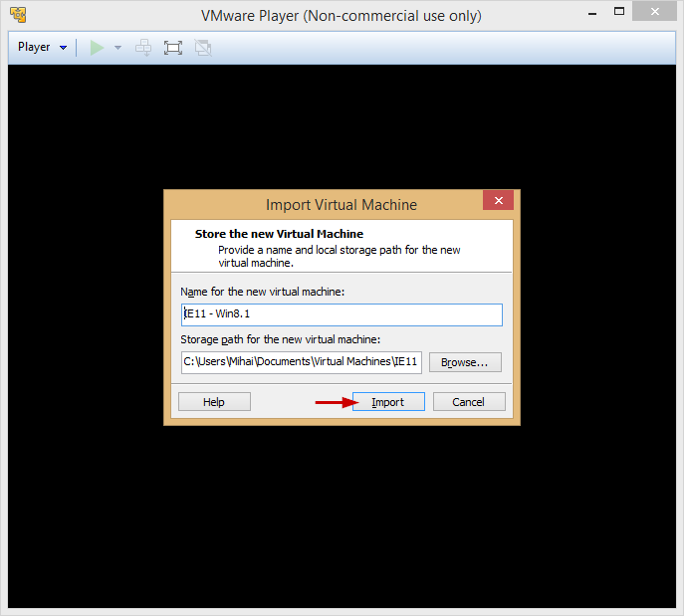Click the Browse... button

click(465, 362)
